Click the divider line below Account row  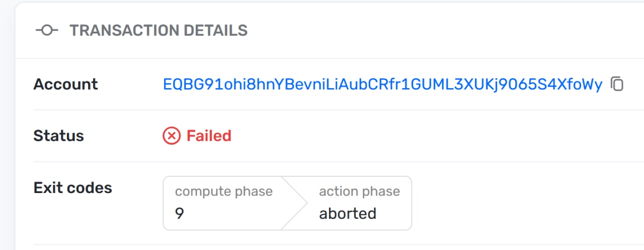[339, 110]
